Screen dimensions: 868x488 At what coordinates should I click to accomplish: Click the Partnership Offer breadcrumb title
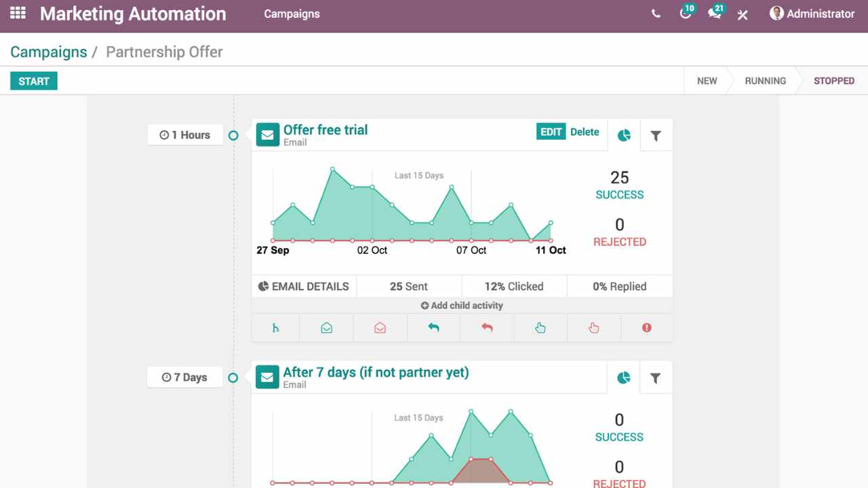tap(165, 52)
